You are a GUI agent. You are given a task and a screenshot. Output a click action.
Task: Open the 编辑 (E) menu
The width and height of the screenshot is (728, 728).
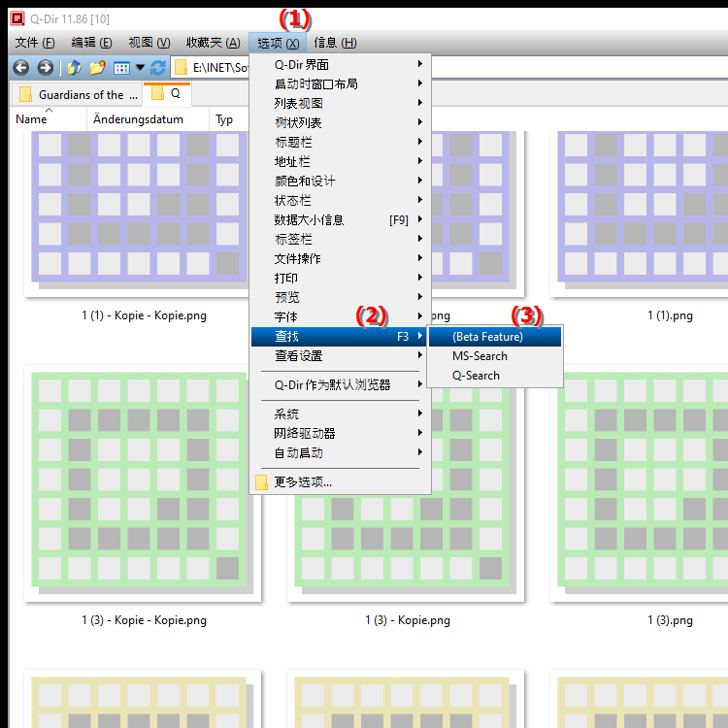coord(91,43)
